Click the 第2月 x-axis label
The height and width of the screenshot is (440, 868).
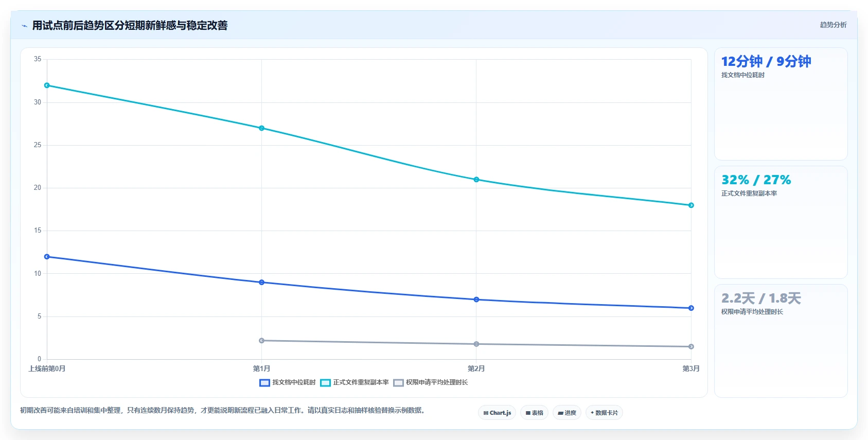(476, 368)
